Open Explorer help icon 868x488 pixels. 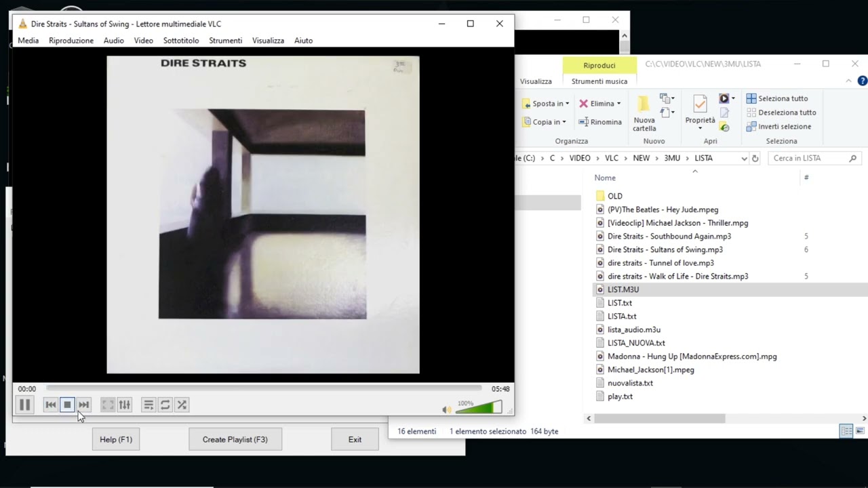(x=863, y=81)
